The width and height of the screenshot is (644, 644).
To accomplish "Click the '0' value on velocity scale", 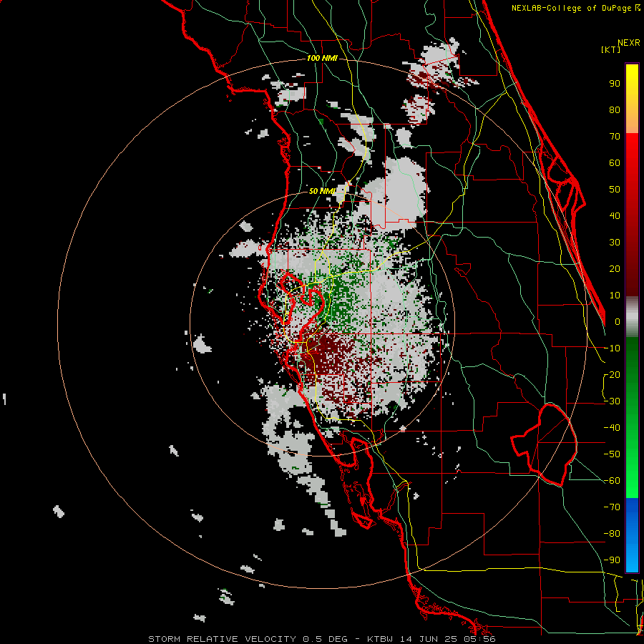I will [x=618, y=322].
